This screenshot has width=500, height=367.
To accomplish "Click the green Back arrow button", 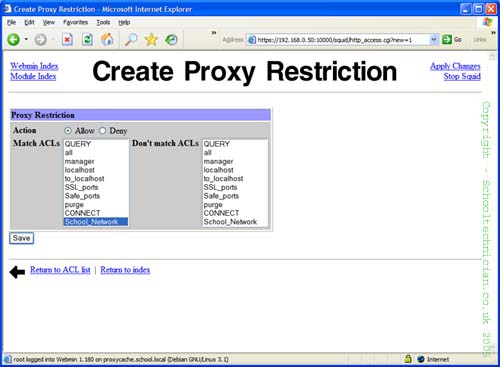I will click(14, 40).
